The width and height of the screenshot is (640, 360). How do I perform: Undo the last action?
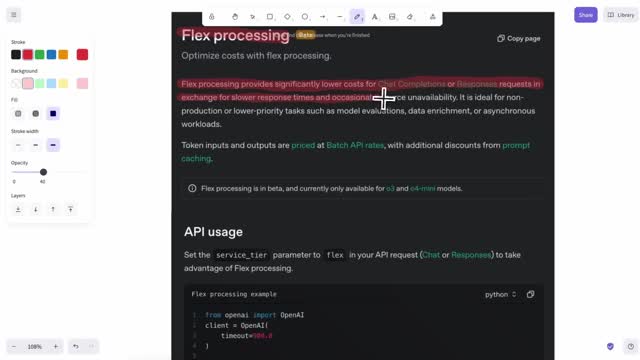pos(76,347)
